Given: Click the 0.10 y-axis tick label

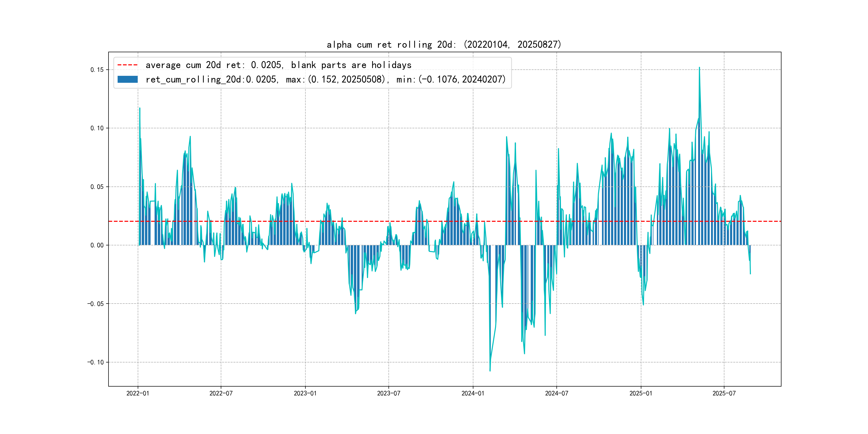Looking at the screenshot, I should coord(97,128).
